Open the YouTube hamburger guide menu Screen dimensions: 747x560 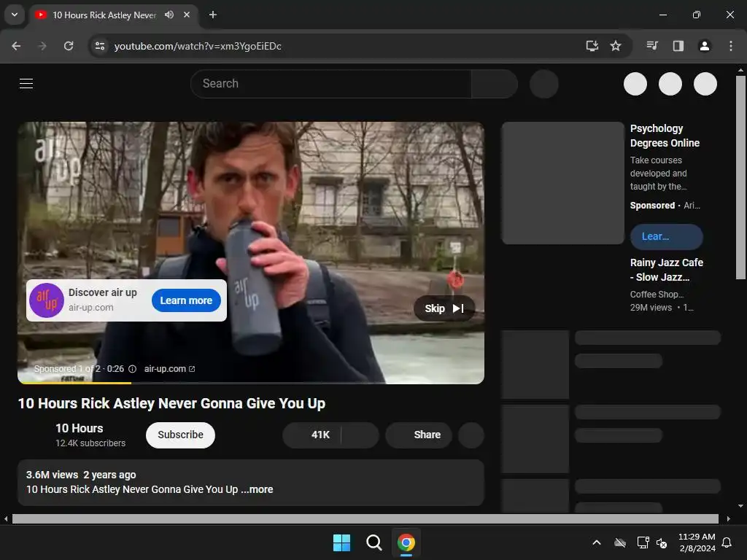pos(26,84)
